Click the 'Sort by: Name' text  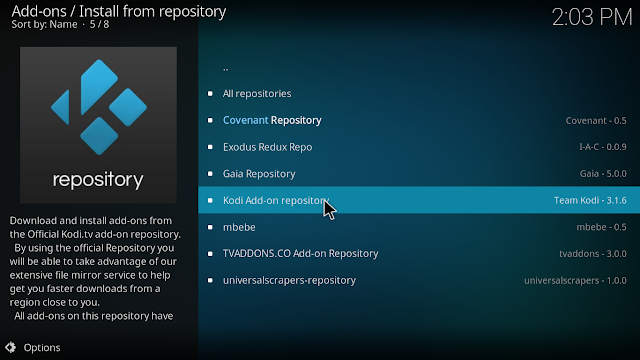pyautogui.click(x=44, y=24)
